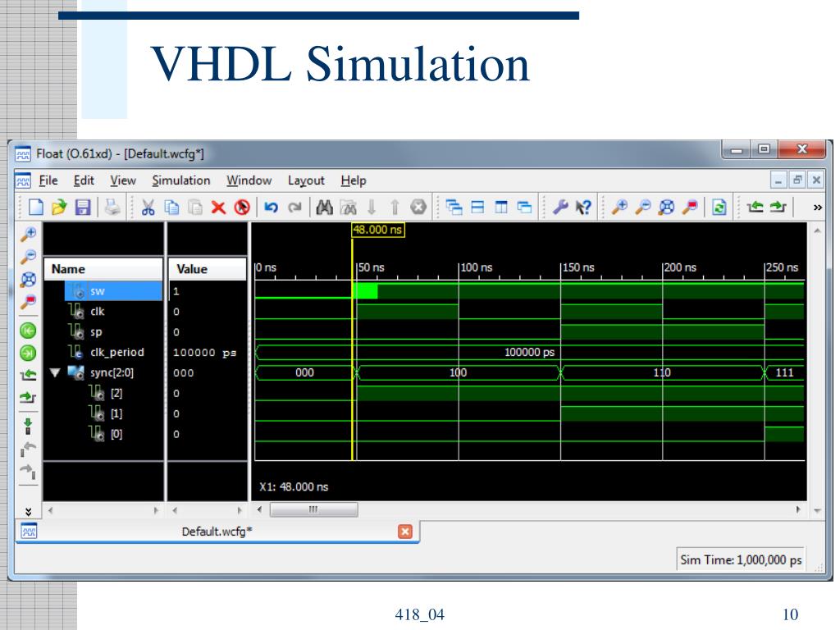Click the X1: 48.000 ns readout
This screenshot has width=840, height=630.
tap(294, 487)
